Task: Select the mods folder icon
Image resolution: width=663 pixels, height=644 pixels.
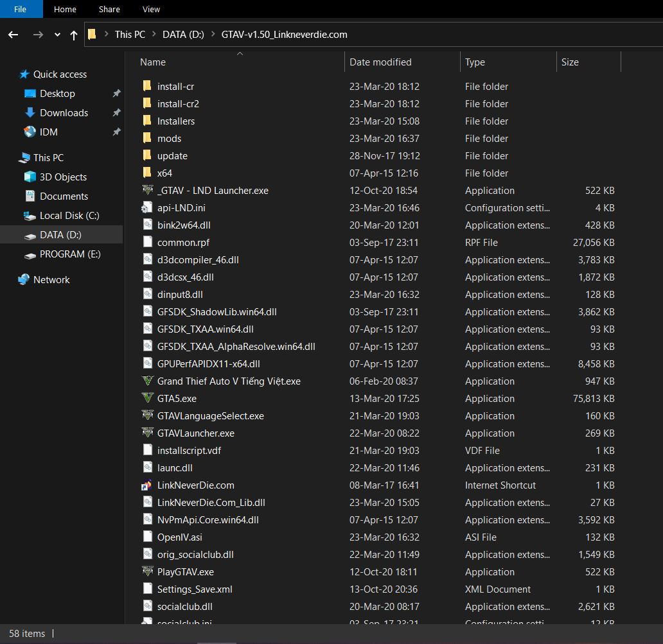Action: point(147,138)
